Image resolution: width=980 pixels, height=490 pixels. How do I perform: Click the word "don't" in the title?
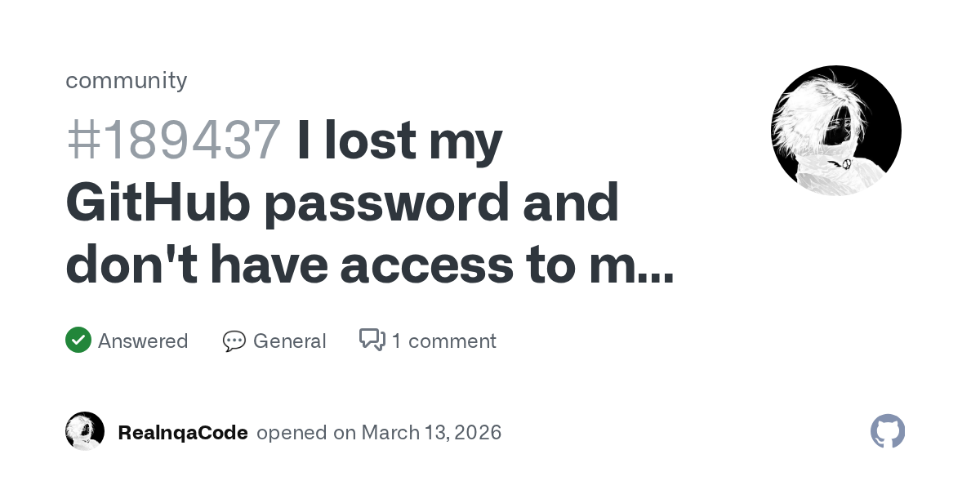[x=131, y=265]
